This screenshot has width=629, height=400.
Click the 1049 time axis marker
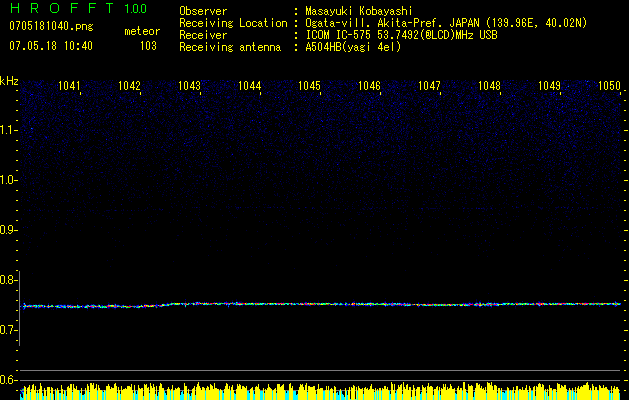coord(549,85)
